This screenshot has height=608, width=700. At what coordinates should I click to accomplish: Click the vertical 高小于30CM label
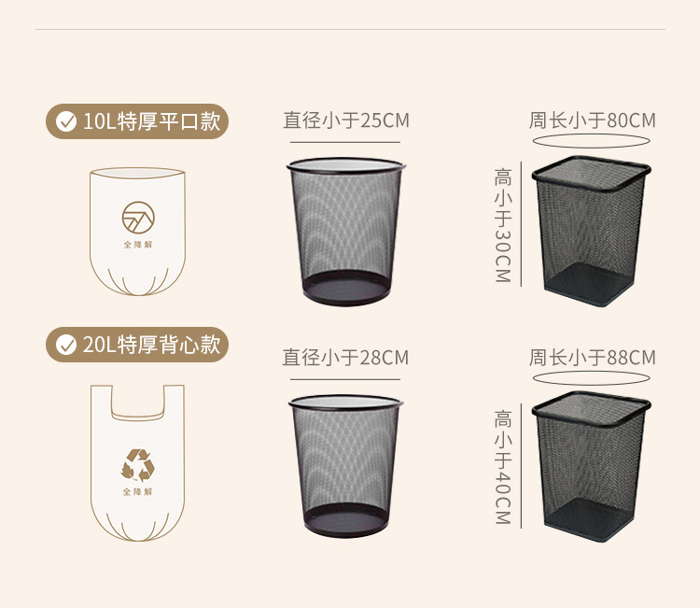pyautogui.click(x=503, y=225)
